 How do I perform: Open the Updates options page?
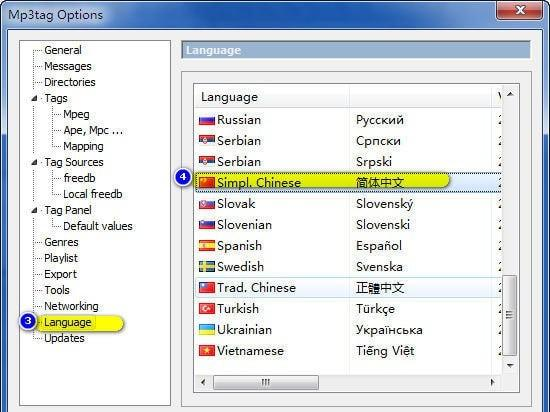[x=64, y=338]
